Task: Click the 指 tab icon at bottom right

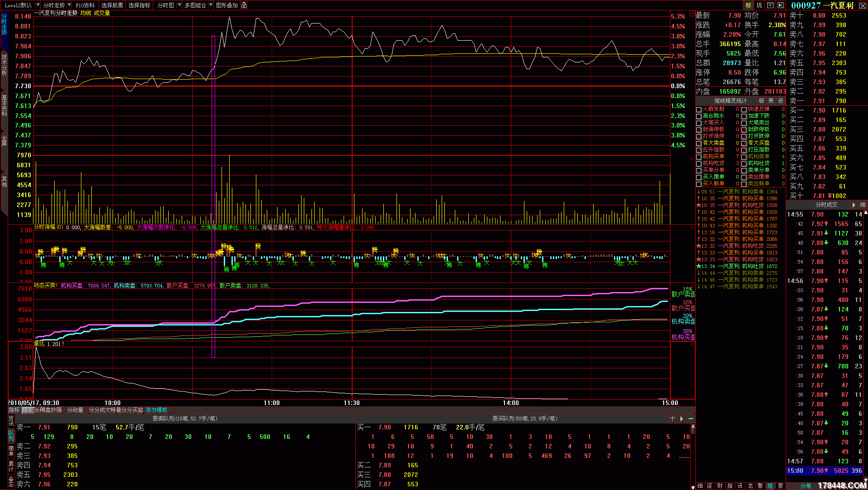Action: pos(730,486)
